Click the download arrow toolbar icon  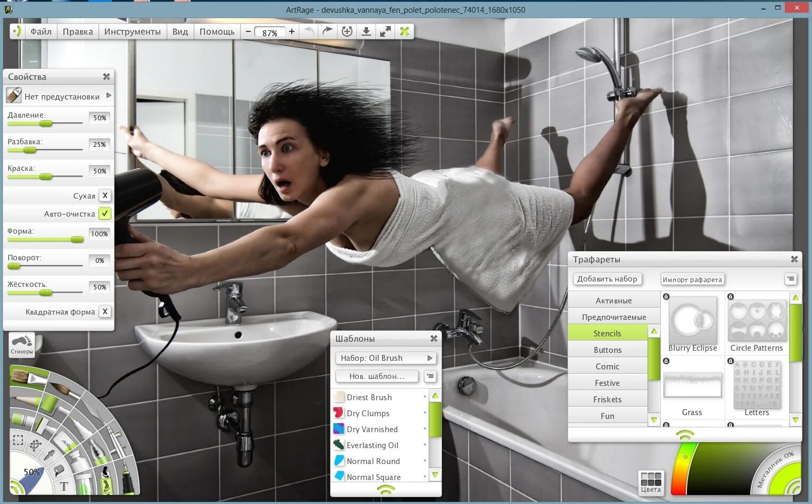pos(366,31)
